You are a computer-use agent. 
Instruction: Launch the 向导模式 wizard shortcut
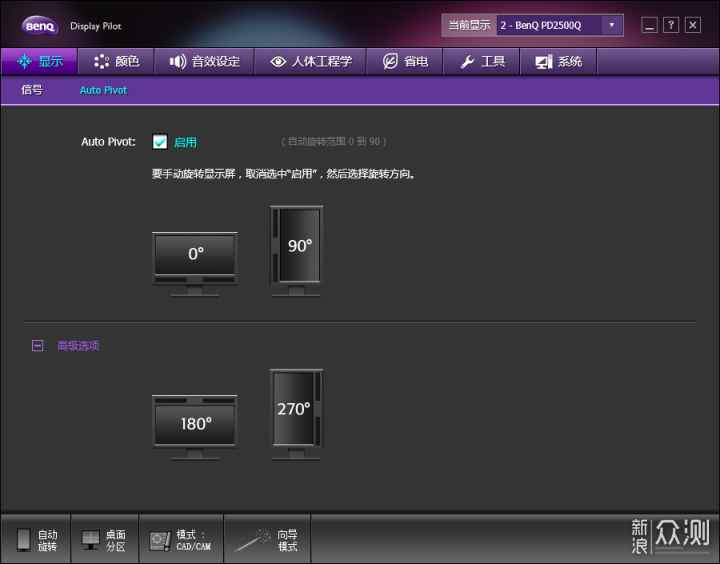point(267,540)
